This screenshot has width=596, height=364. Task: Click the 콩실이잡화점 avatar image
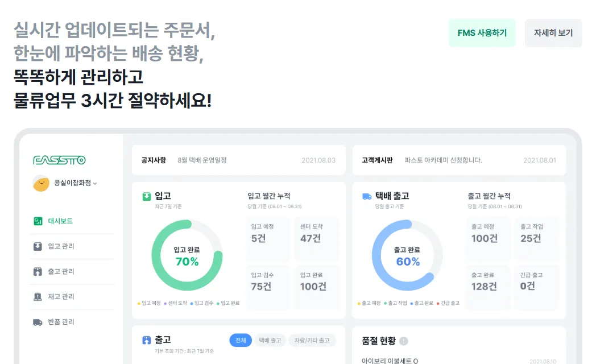(x=41, y=183)
